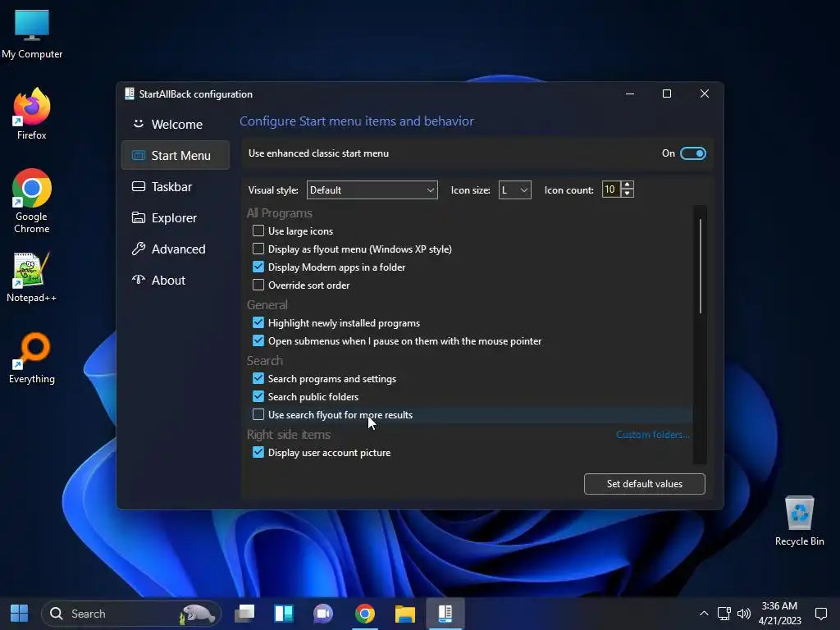Screen dimensions: 840x630
Task: Select Everything desktop shortcut
Action: 32,359
